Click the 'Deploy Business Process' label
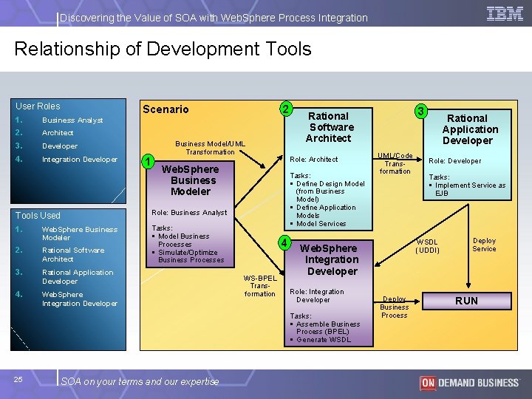 [395, 307]
